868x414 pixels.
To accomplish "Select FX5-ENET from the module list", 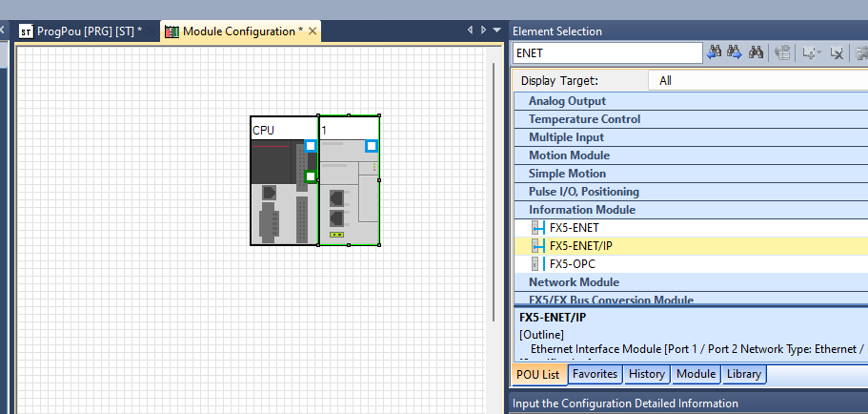I will [x=574, y=228].
